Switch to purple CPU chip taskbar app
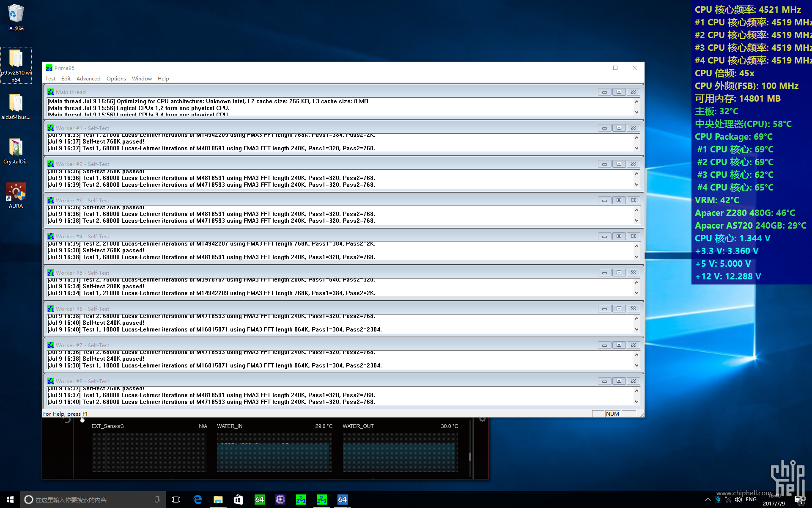This screenshot has height=508, width=812. [x=280, y=500]
